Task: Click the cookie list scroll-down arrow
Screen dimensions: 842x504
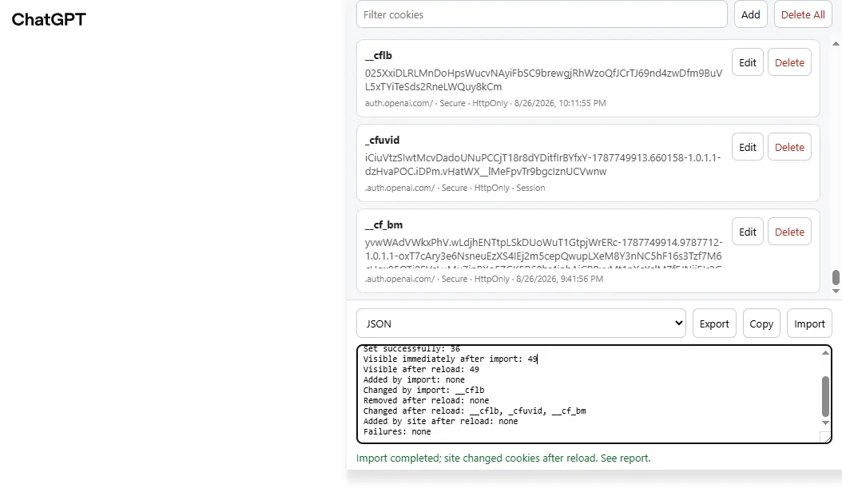Action: pyautogui.click(x=836, y=291)
